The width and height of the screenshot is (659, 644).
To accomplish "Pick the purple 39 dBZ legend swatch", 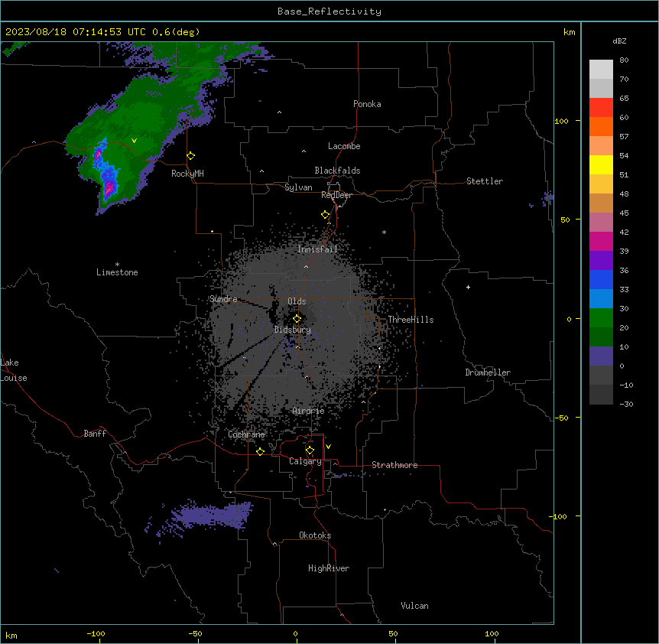I will tap(601, 261).
